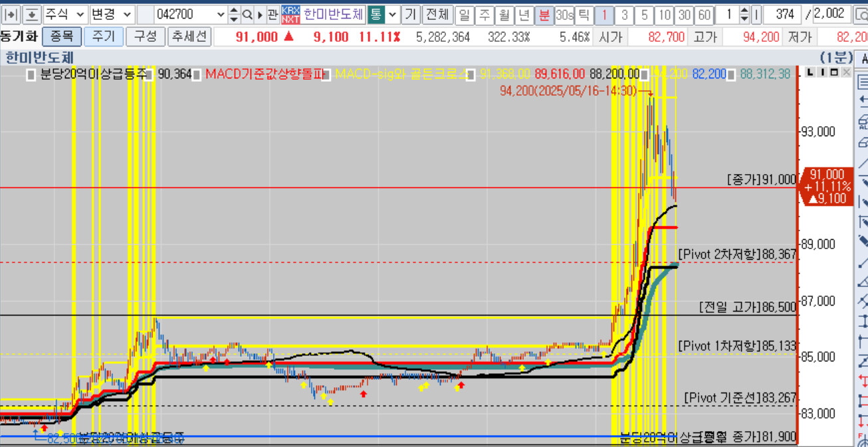Click the total bars field showing 2,002
The image size is (868, 447).
click(x=832, y=14)
